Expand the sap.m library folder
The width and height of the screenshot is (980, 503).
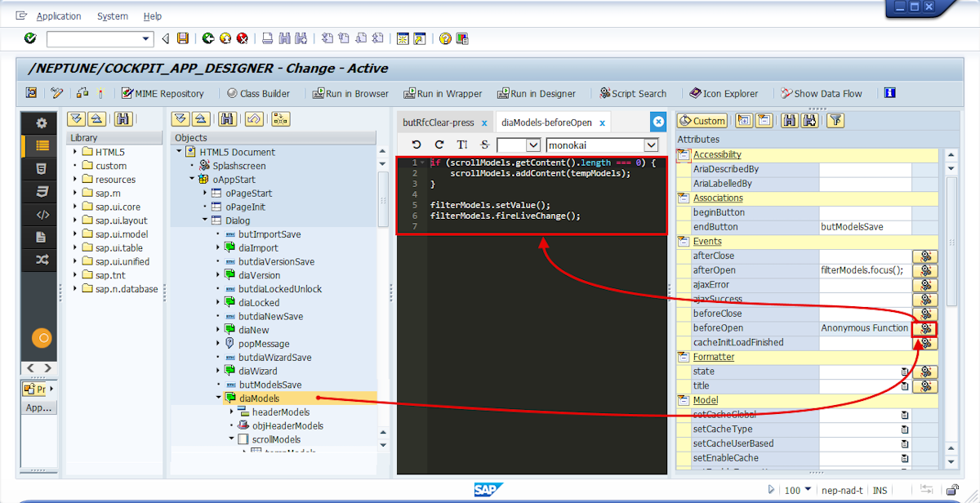(75, 194)
